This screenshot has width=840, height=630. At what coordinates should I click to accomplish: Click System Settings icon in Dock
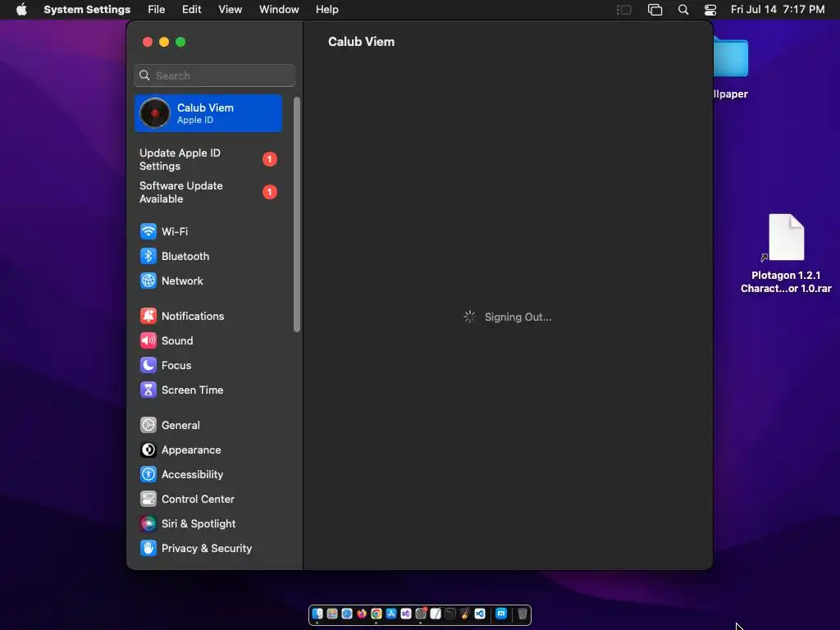pyautogui.click(x=421, y=614)
